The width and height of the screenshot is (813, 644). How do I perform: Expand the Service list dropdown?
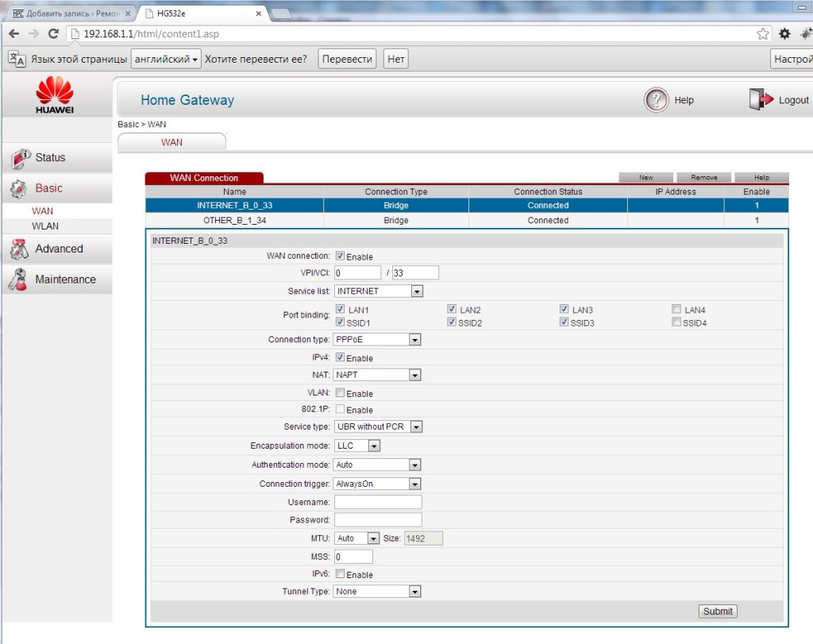pyautogui.click(x=379, y=291)
